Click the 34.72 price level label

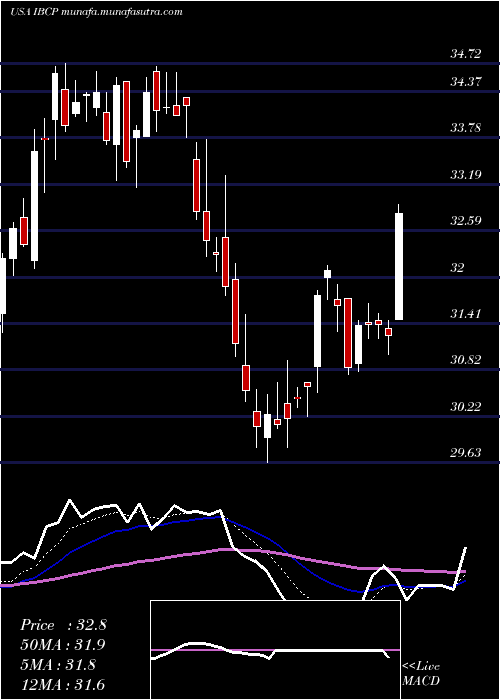pyautogui.click(x=466, y=54)
